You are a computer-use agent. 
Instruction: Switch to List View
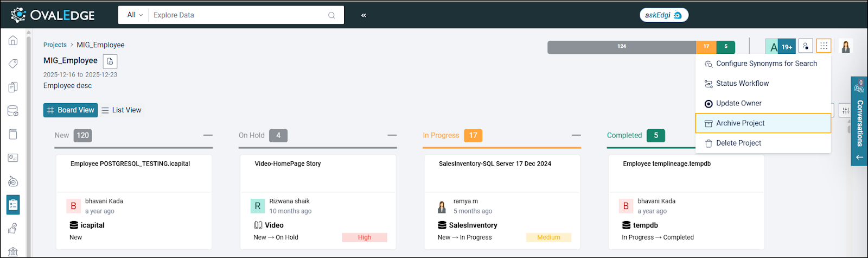tap(122, 110)
